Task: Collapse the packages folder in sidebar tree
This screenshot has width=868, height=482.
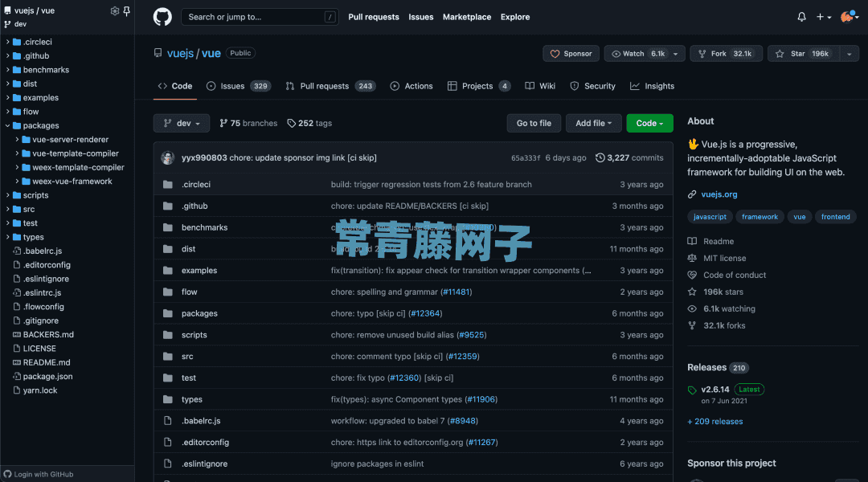Action: pos(8,125)
